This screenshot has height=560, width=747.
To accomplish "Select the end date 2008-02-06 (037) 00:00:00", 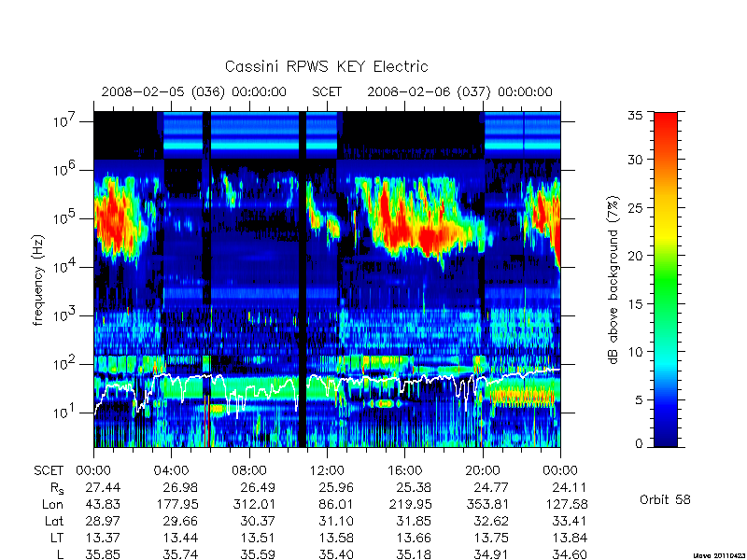I will coord(459,91).
